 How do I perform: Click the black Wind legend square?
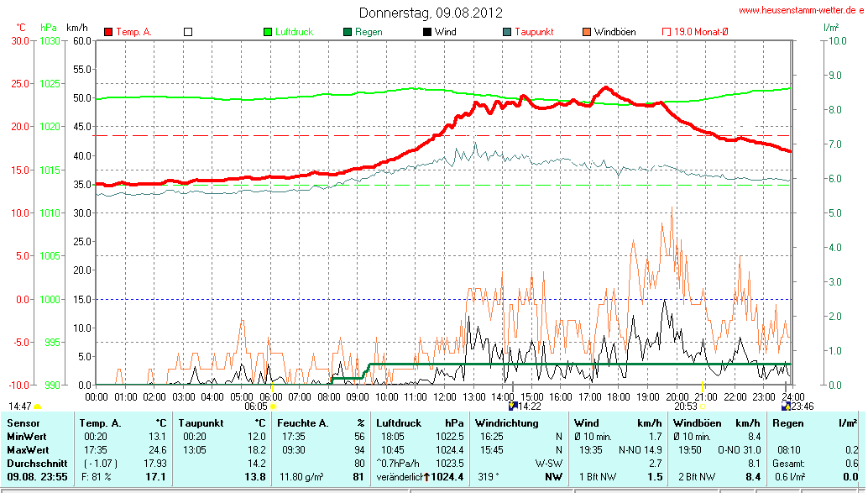coord(426,32)
